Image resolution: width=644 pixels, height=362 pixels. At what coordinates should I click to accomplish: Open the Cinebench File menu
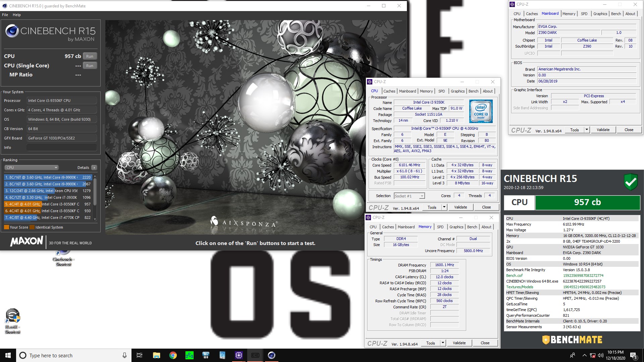(x=5, y=15)
